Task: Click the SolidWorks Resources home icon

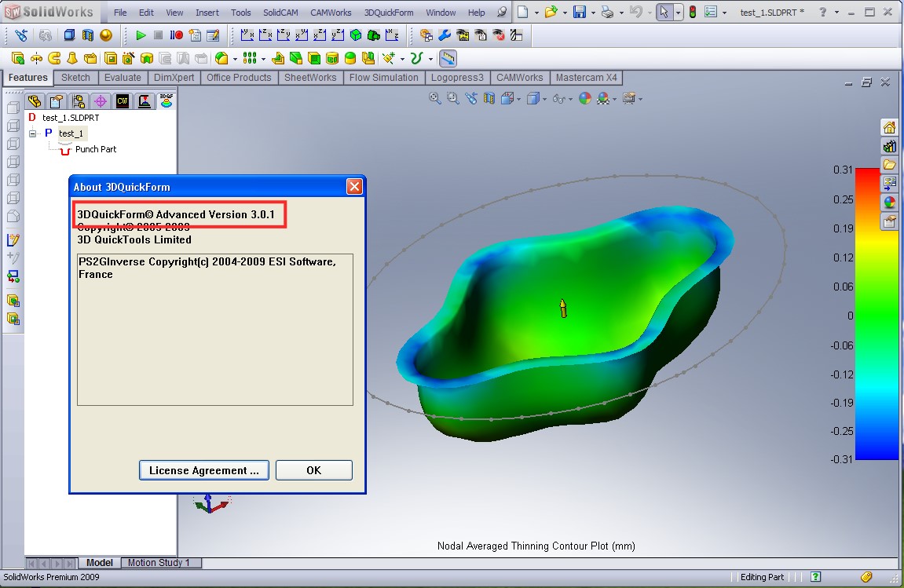Action: point(890,127)
